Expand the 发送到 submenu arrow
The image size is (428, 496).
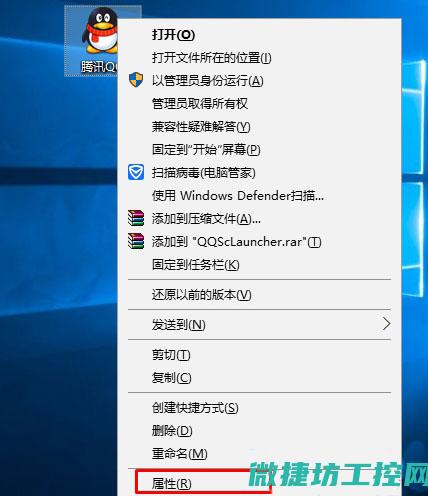(x=386, y=324)
